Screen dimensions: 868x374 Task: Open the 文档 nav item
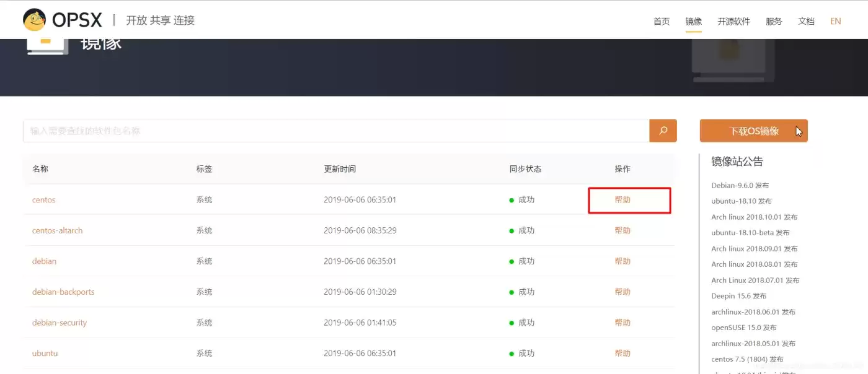point(806,21)
